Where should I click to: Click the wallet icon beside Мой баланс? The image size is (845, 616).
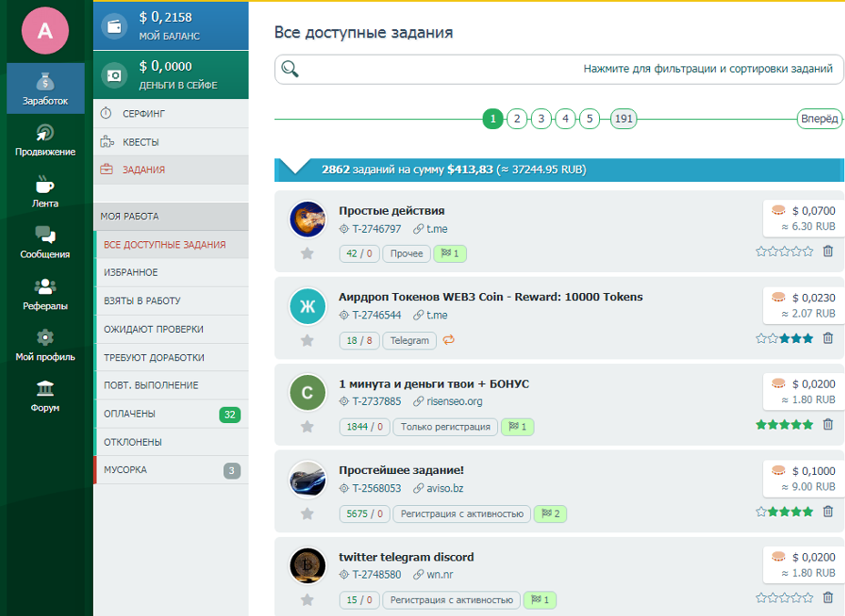(114, 25)
